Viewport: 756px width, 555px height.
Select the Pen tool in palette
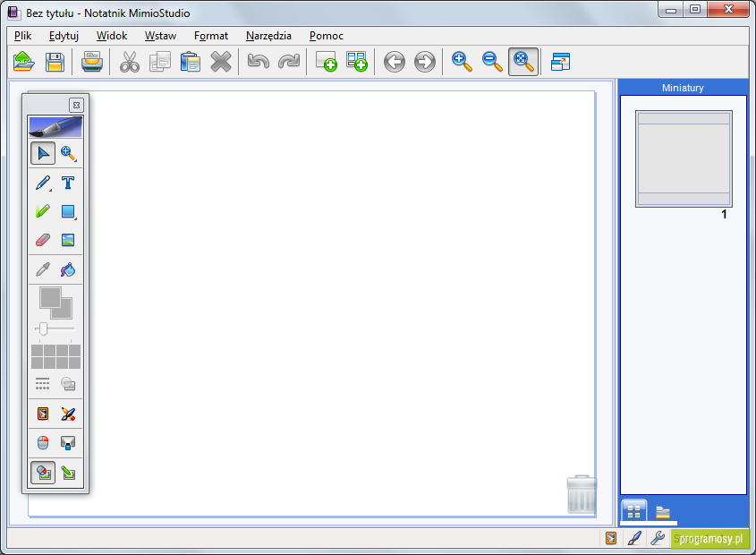(x=43, y=183)
